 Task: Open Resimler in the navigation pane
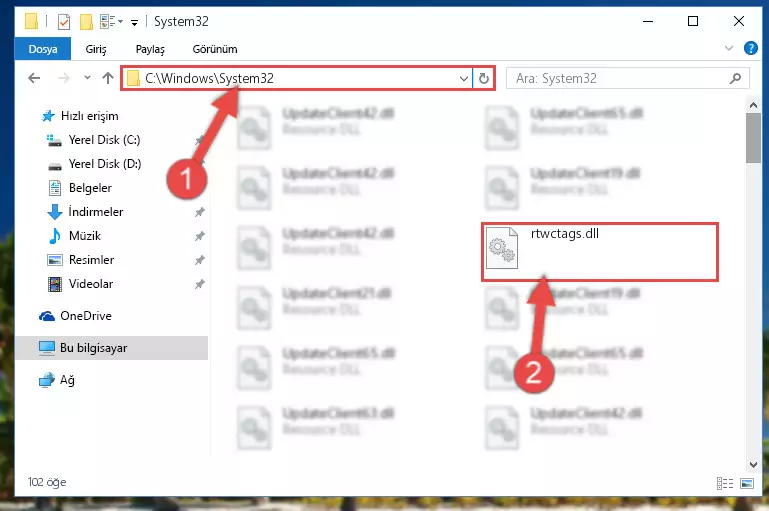[x=91, y=260]
